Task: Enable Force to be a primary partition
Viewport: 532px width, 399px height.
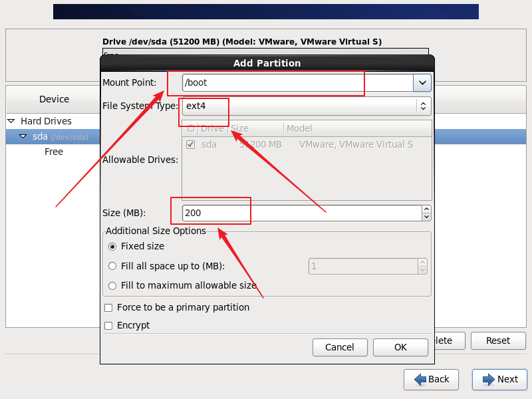Action: (x=108, y=308)
